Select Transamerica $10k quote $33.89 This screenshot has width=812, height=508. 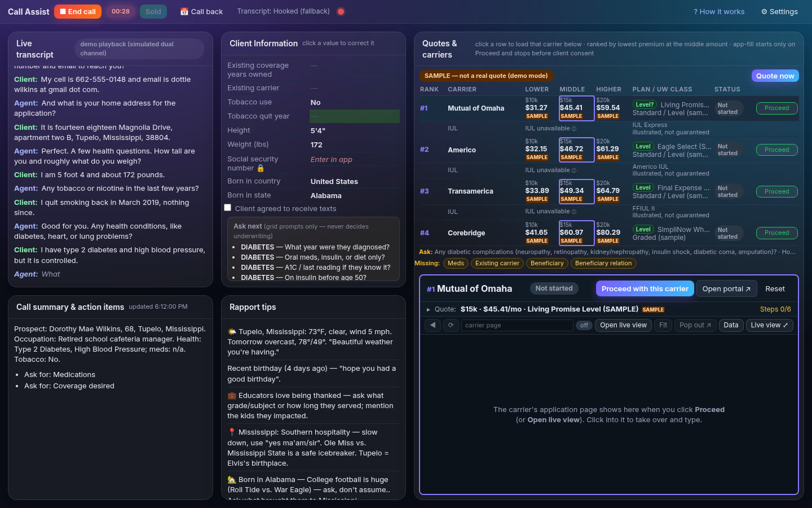point(537,191)
